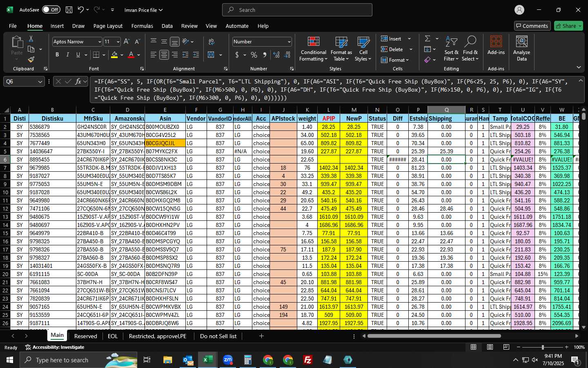Viewport: 588px width, 368px height.
Task: Click the Save icon in title bar
Action: coord(69,10)
